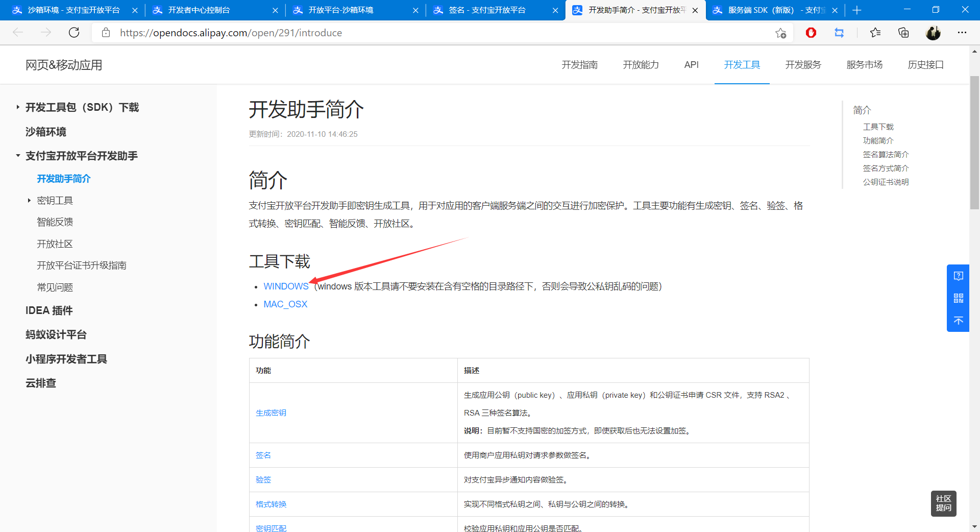980x532 pixels.
Task: Open the Opera red extension icon
Action: pyautogui.click(x=811, y=33)
